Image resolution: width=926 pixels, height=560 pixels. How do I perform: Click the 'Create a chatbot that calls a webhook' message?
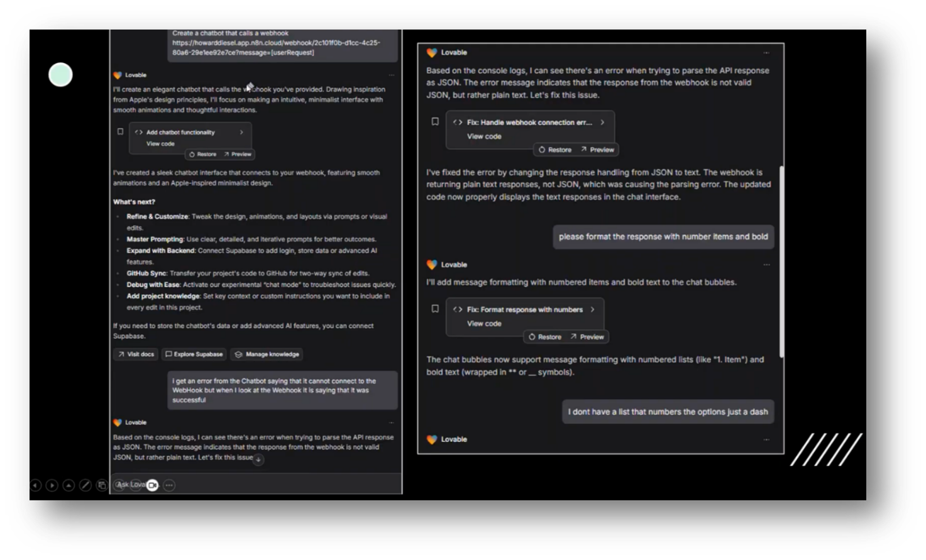point(283,45)
